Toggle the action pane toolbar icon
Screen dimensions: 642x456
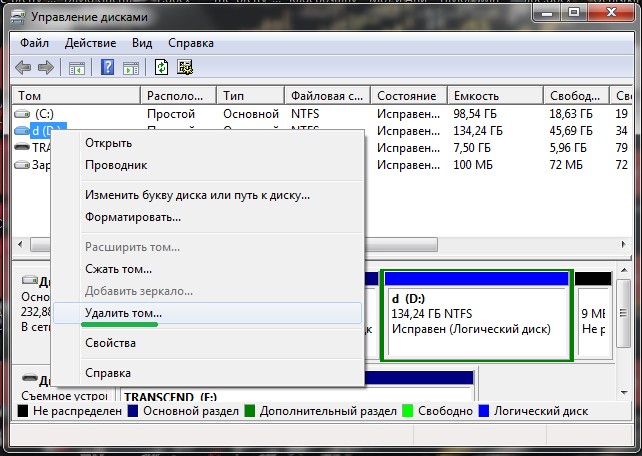coord(131,68)
